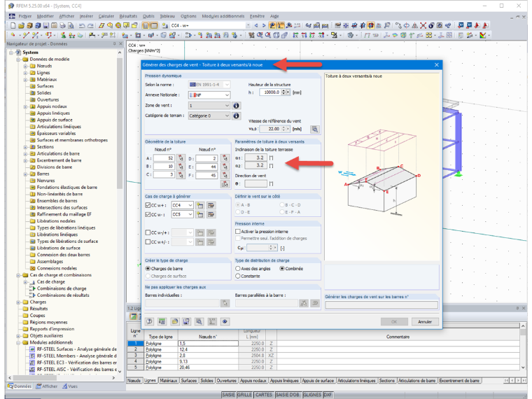Open main toolbar load case dropdown
Image resolution: width=532 pixels, height=399 pixels.
248,25
